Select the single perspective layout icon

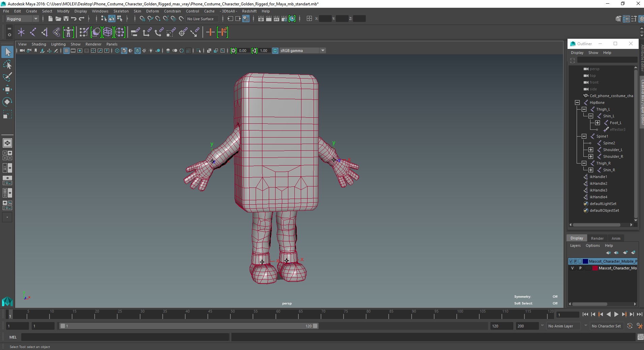[7, 143]
